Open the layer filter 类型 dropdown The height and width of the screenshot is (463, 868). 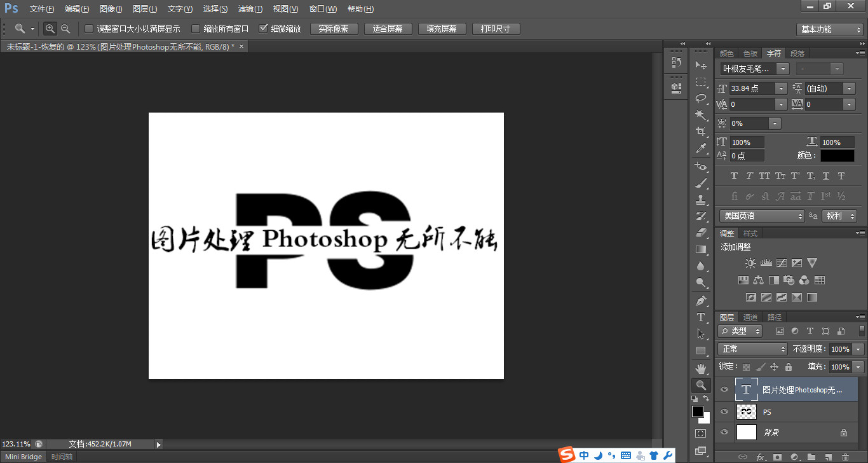tap(740, 331)
